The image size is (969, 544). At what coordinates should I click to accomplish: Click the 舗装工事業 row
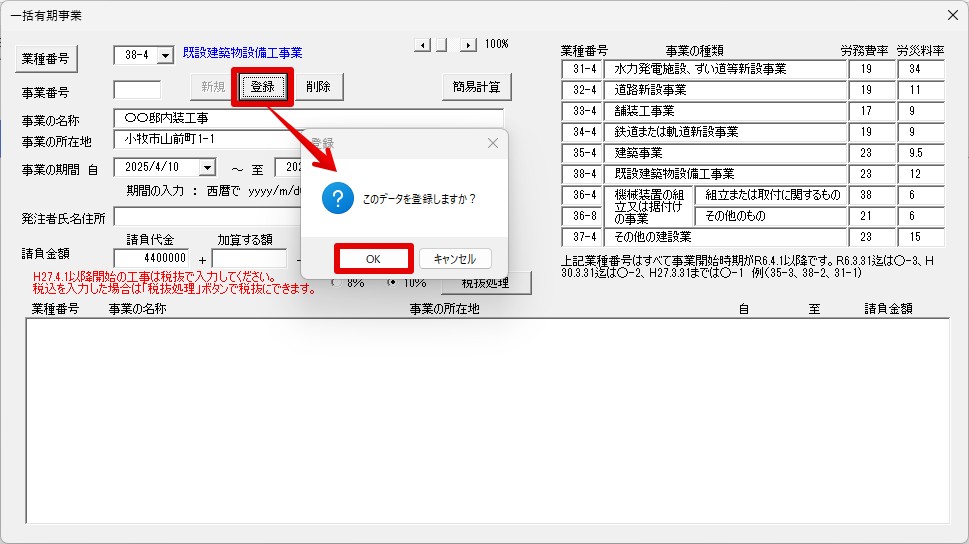[x=725, y=111]
